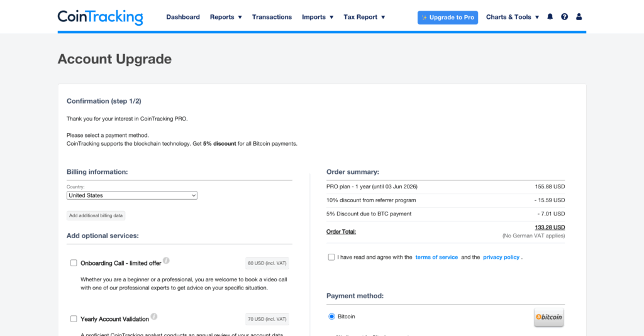Open the Country dropdown showing United States

[x=132, y=195]
